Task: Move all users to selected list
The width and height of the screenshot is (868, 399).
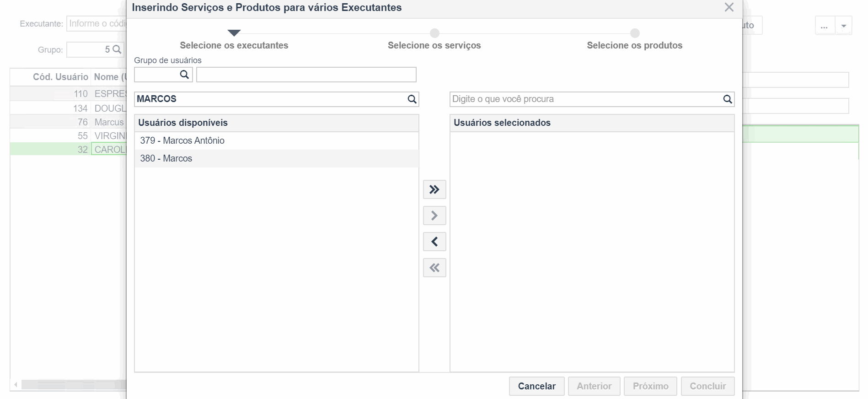Action: 434,189
